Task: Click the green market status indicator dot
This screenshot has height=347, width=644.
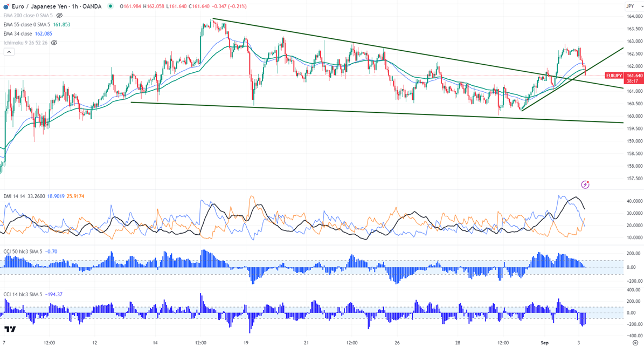Action: click(x=110, y=6)
